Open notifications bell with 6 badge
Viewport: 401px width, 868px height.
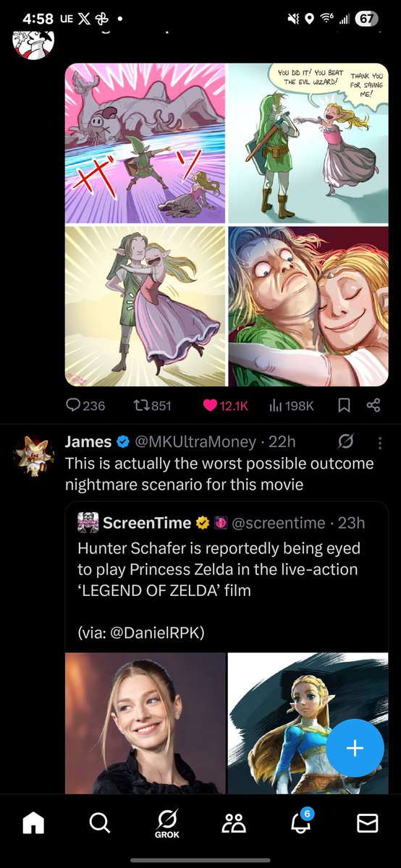[300, 822]
